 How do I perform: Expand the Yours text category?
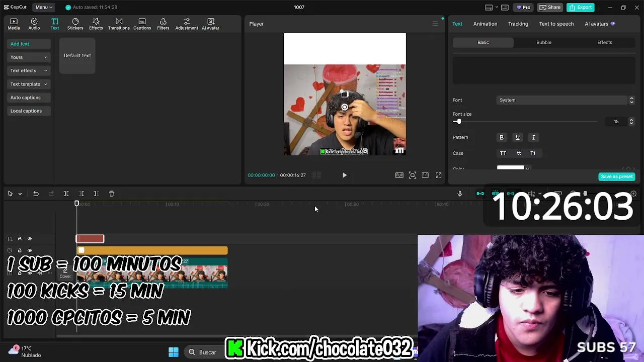pos(29,57)
